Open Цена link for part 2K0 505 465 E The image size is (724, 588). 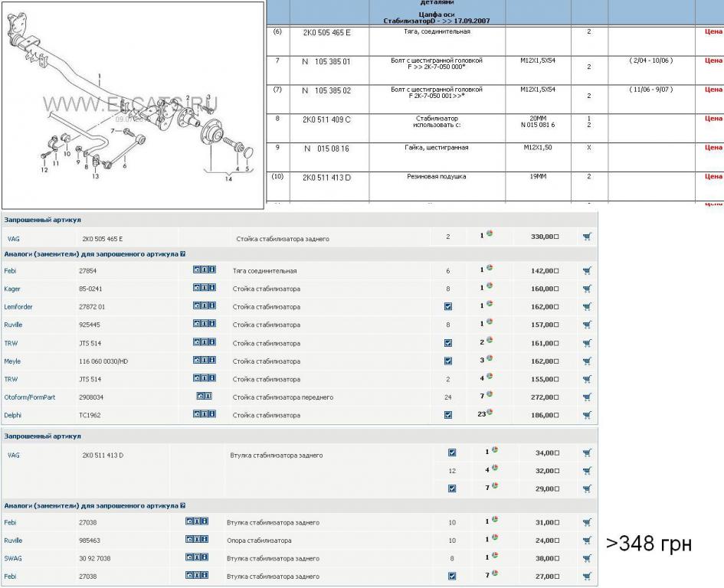click(713, 32)
